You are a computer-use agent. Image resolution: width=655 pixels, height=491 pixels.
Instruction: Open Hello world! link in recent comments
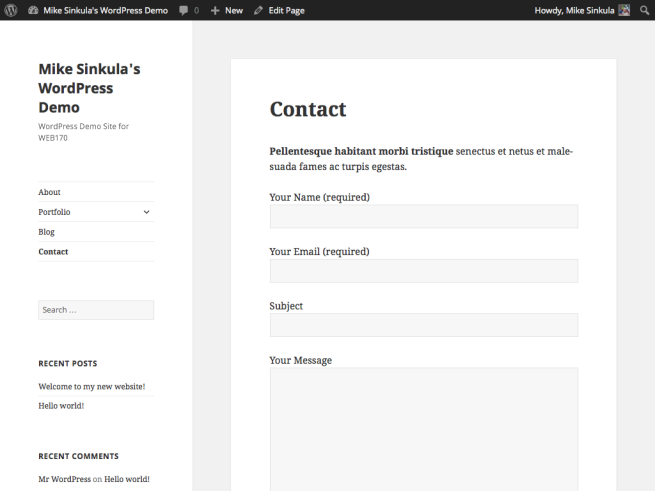click(x=127, y=479)
